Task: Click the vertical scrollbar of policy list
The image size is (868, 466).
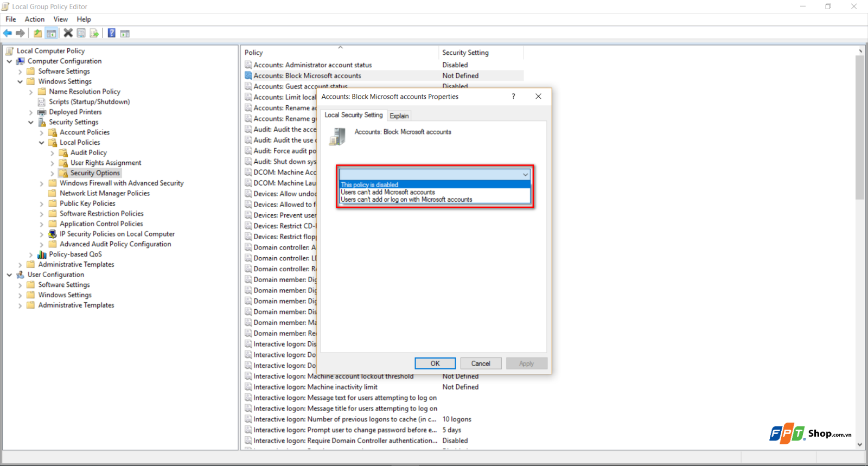Action: point(860,127)
